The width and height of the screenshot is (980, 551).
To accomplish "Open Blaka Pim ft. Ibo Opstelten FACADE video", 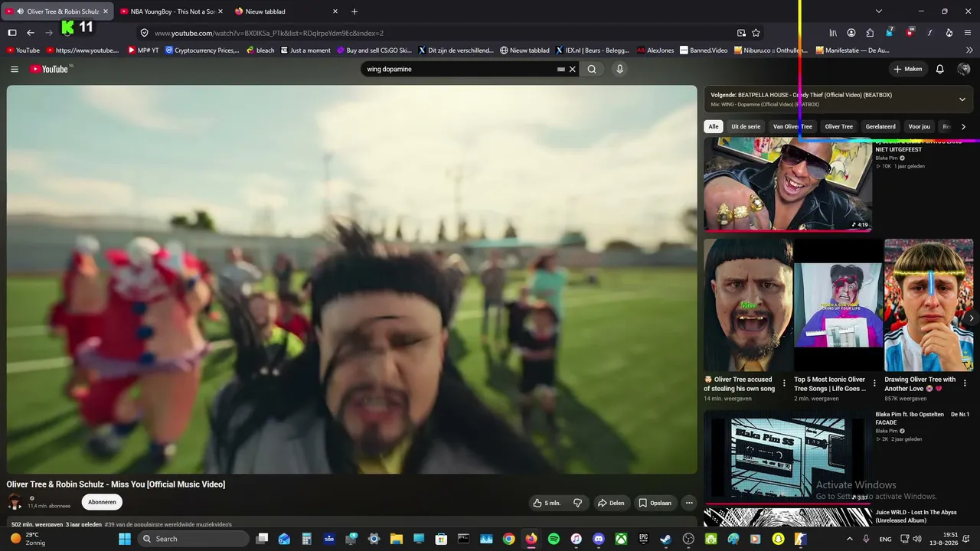I will (x=788, y=458).
